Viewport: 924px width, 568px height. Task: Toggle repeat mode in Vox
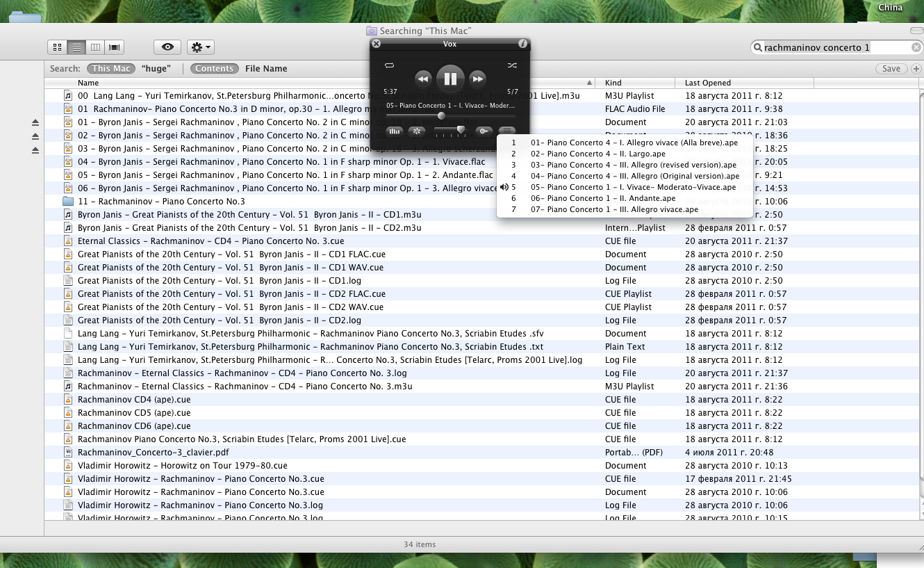click(x=389, y=65)
